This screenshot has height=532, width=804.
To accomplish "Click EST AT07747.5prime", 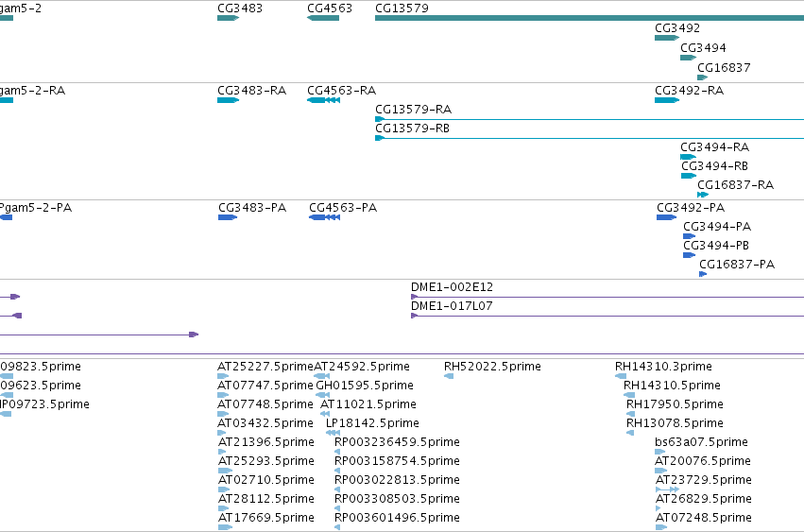I will click(265, 386).
